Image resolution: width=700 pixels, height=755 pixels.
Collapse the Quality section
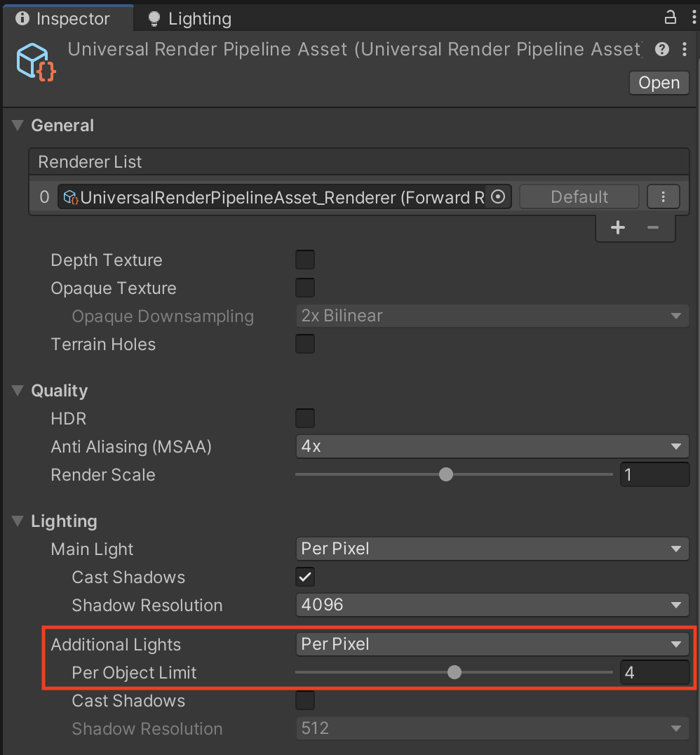[18, 391]
